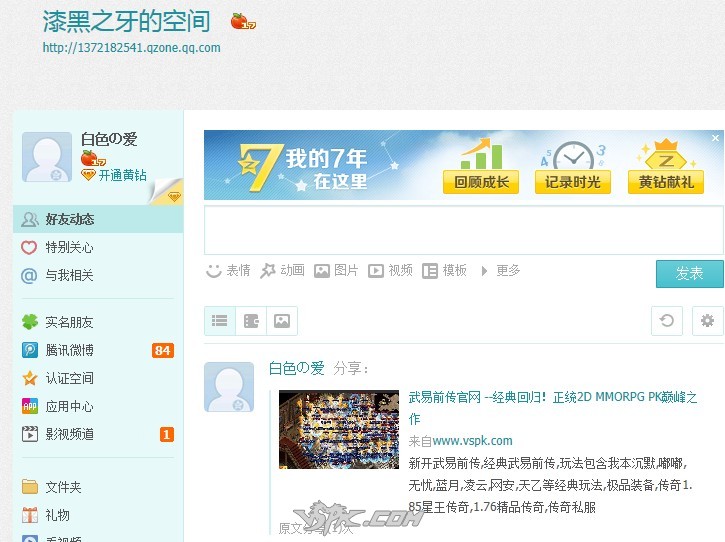Click the 白色の爱 nickname in the sidebar

[x=109, y=139]
